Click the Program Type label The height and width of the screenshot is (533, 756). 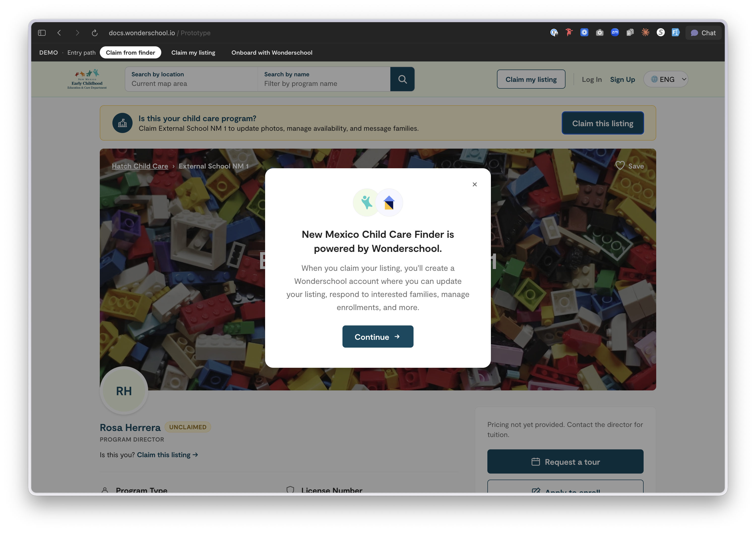tap(142, 490)
